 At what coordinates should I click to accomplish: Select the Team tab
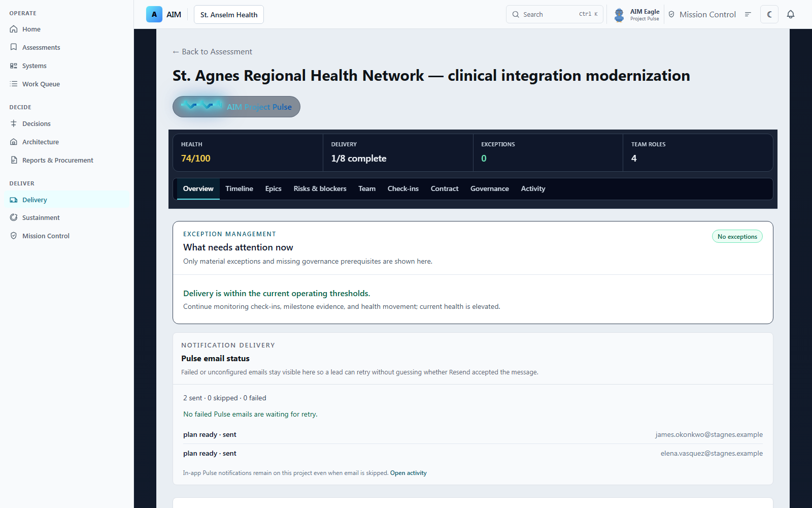tap(367, 188)
